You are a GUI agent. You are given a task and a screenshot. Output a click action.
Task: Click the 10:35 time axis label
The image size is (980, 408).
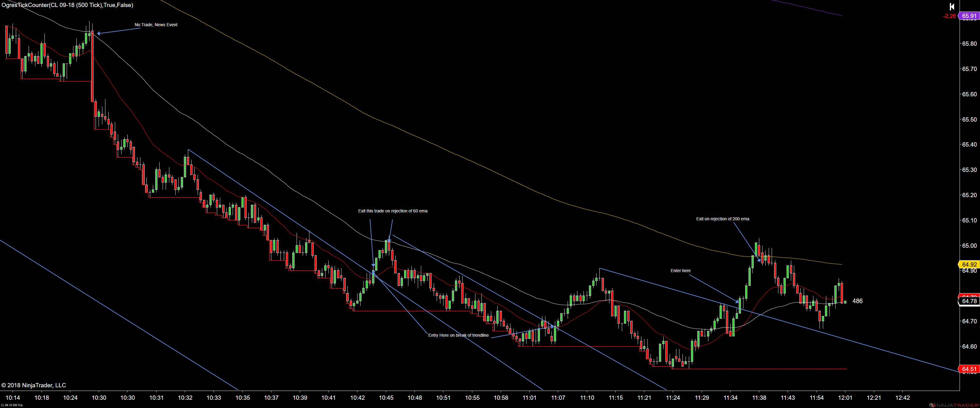click(243, 398)
